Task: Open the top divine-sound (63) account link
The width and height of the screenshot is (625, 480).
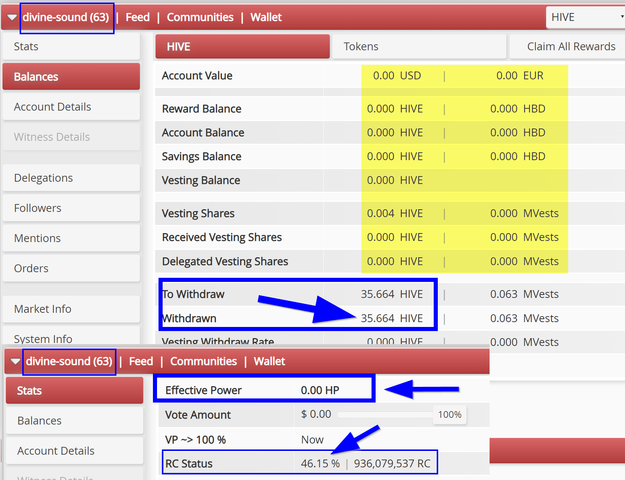Action: pos(66,17)
